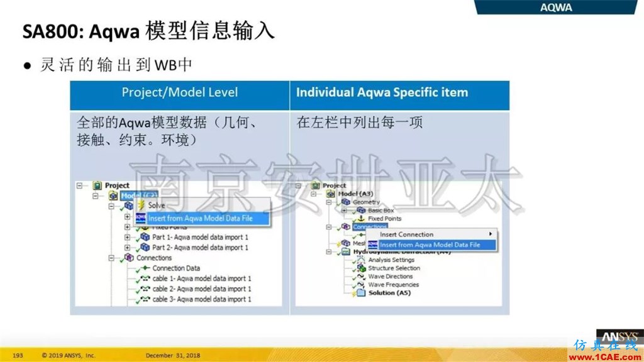Select 'Wave Frequencies' label
Viewport: 644px width, 362px height.
[394, 285]
